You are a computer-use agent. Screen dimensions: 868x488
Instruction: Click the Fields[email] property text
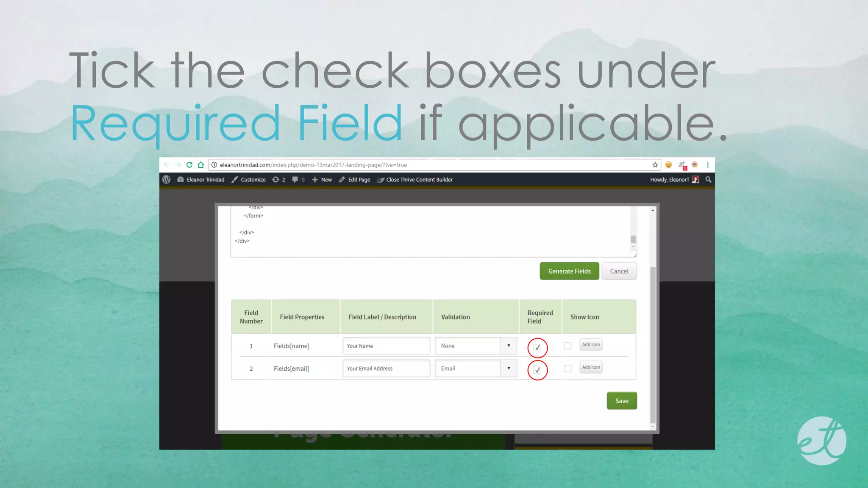tap(292, 369)
